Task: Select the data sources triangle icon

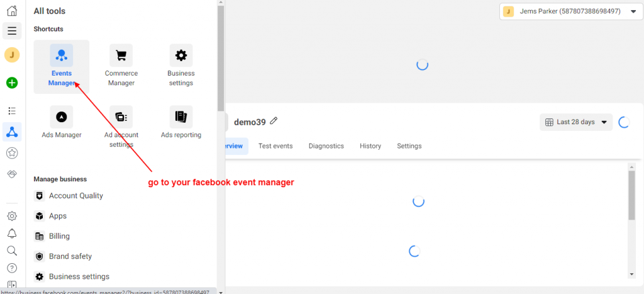Action: click(12, 132)
